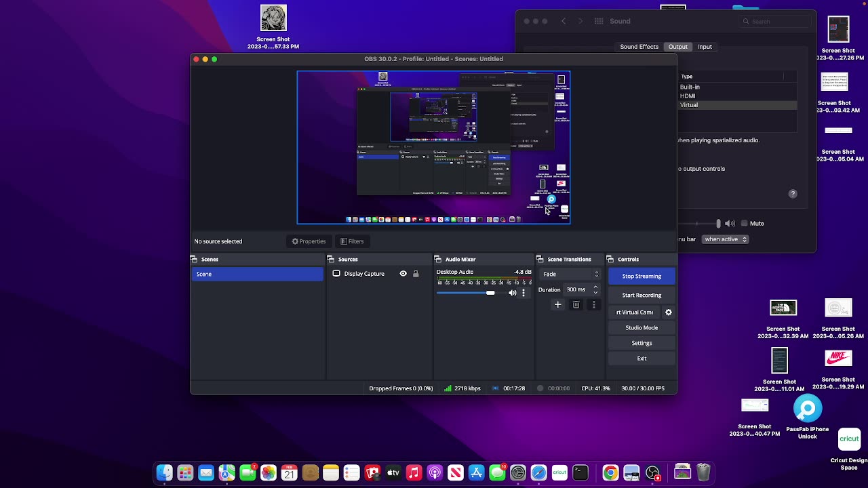
Task: Click the grey recording status indicator
Action: [x=540, y=388]
